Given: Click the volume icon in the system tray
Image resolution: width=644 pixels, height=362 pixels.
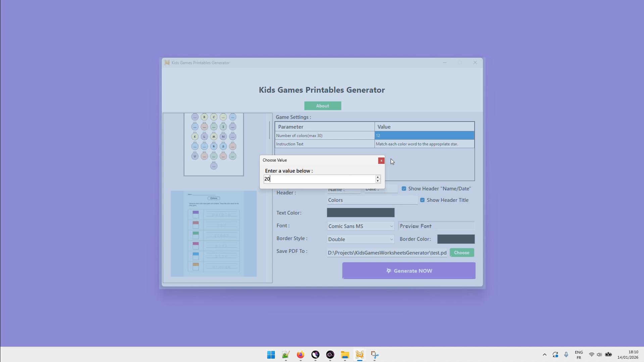Looking at the screenshot, I should coord(600,355).
